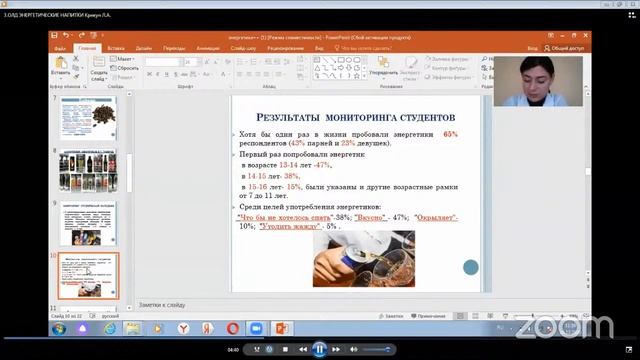
Task: Switch to the Переходы ribbon tab
Action: 174,48
